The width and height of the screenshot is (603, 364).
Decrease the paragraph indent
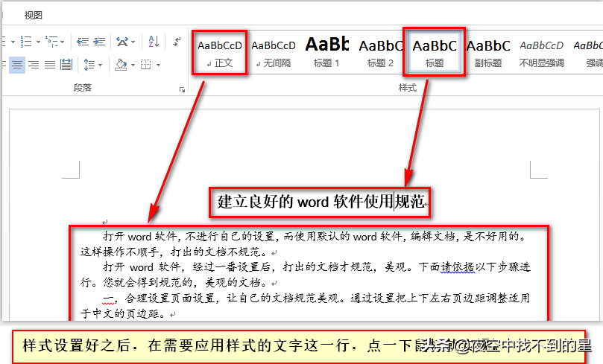click(x=82, y=41)
